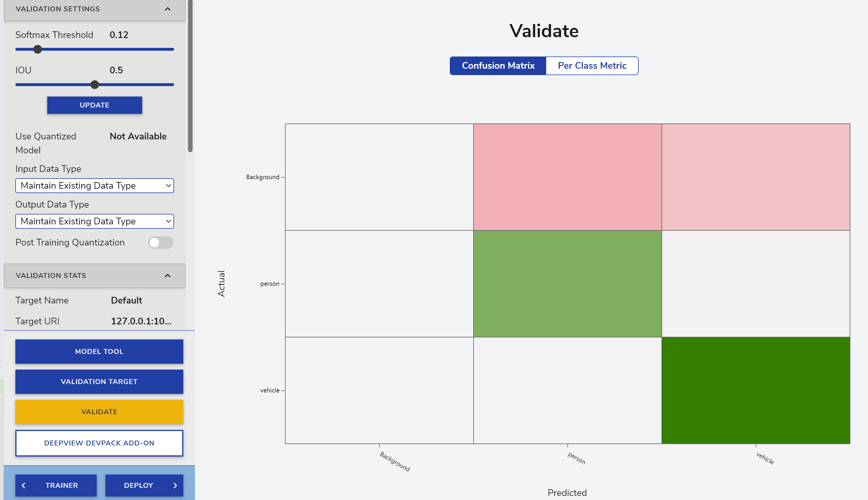The image size is (868, 500).
Task: Open the Output Data Type dropdown
Action: coord(95,221)
